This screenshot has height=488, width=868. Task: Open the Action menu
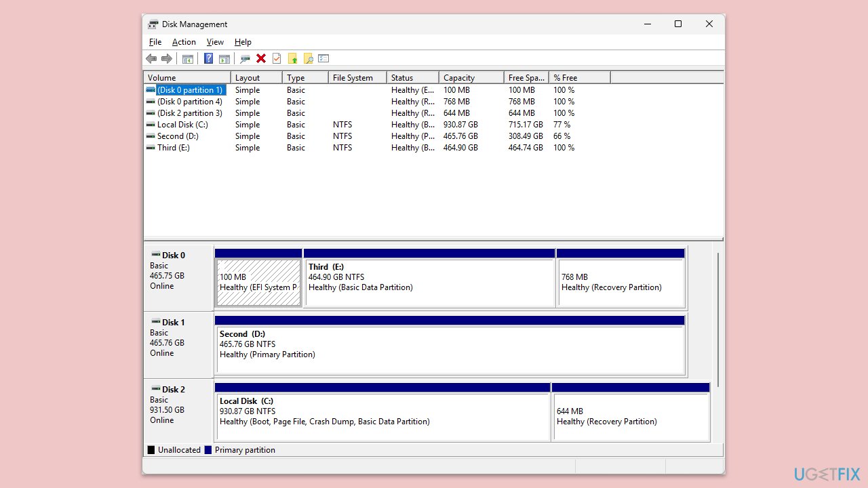(x=184, y=42)
